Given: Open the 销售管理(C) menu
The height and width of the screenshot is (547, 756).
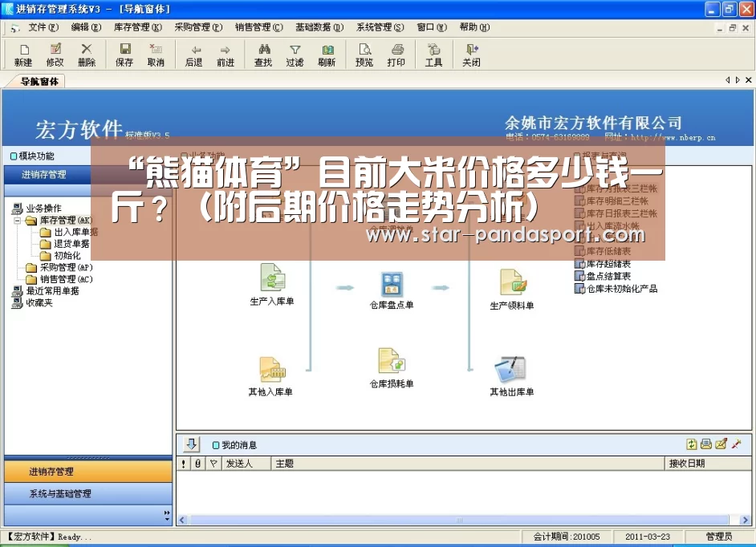Looking at the screenshot, I should 259,27.
